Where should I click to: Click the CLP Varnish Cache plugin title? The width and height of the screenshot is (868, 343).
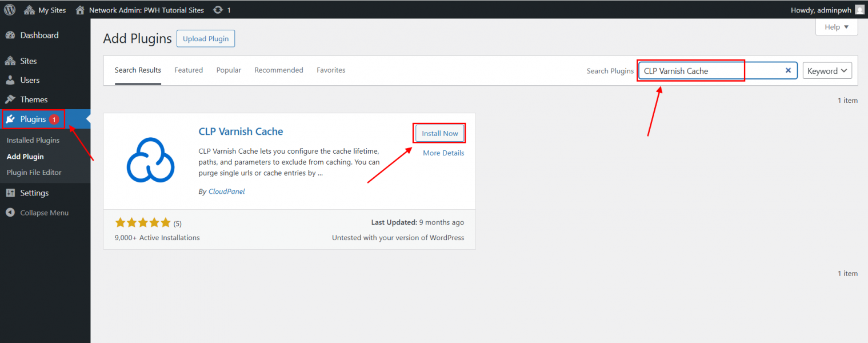pyautogui.click(x=241, y=131)
